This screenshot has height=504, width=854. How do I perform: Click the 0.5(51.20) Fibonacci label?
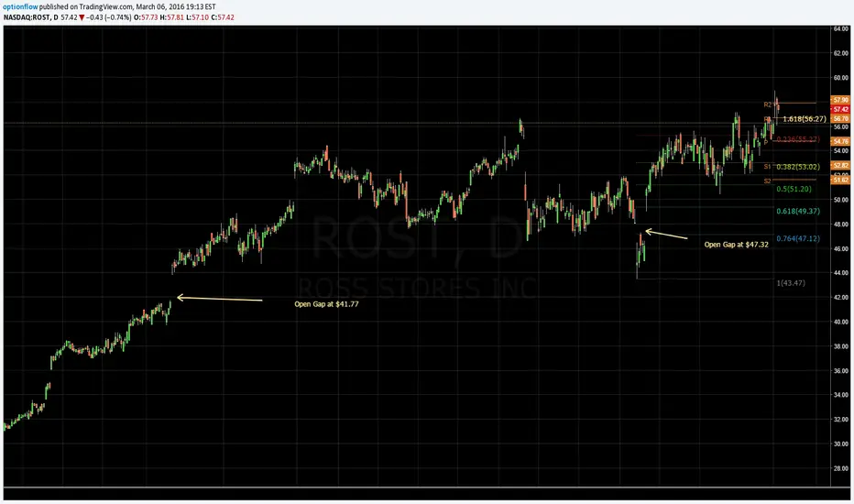tap(794, 189)
